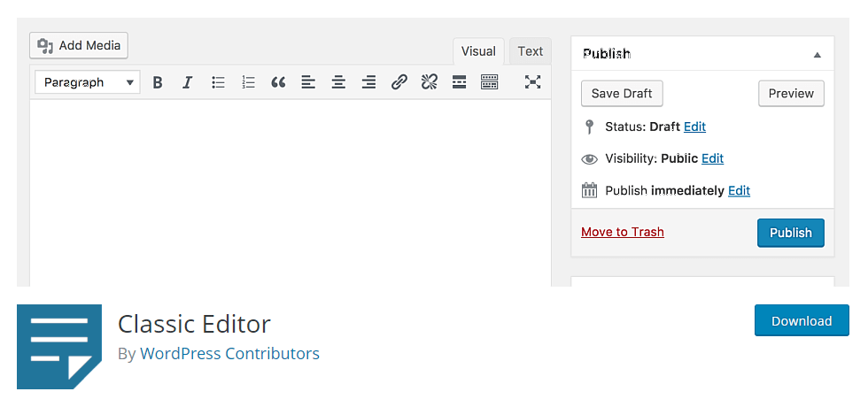This screenshot has width=868, height=407.
Task: Apply italic formatting
Action: [187, 82]
